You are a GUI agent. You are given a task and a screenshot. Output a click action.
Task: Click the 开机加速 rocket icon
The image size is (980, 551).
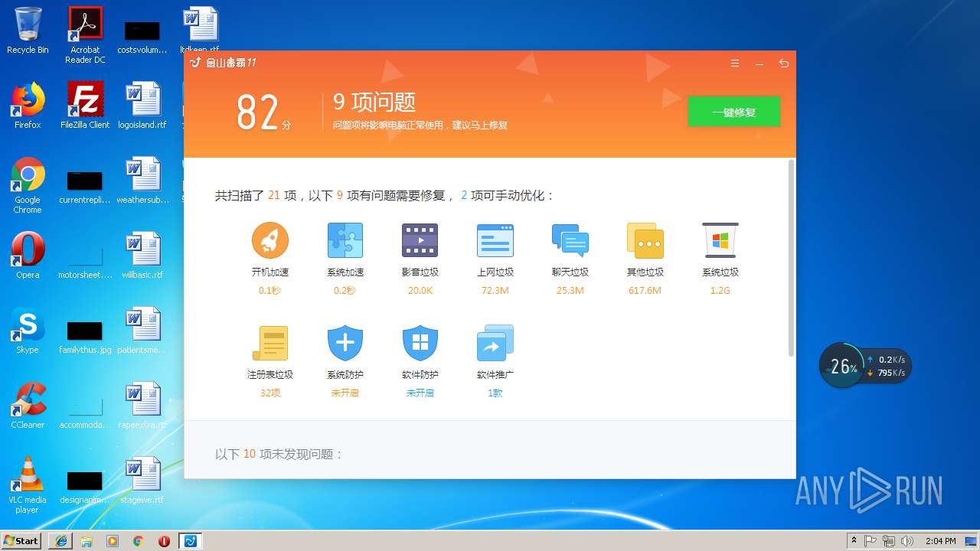[270, 240]
